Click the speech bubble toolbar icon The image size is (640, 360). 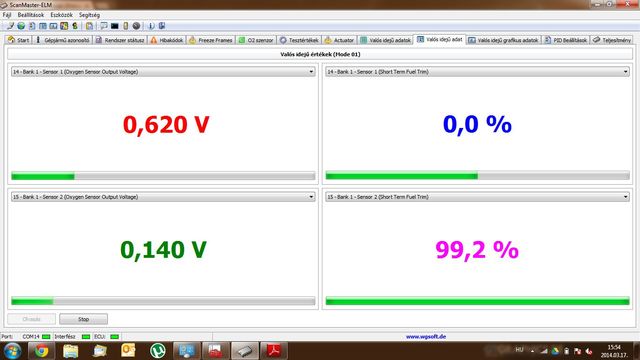104,26
